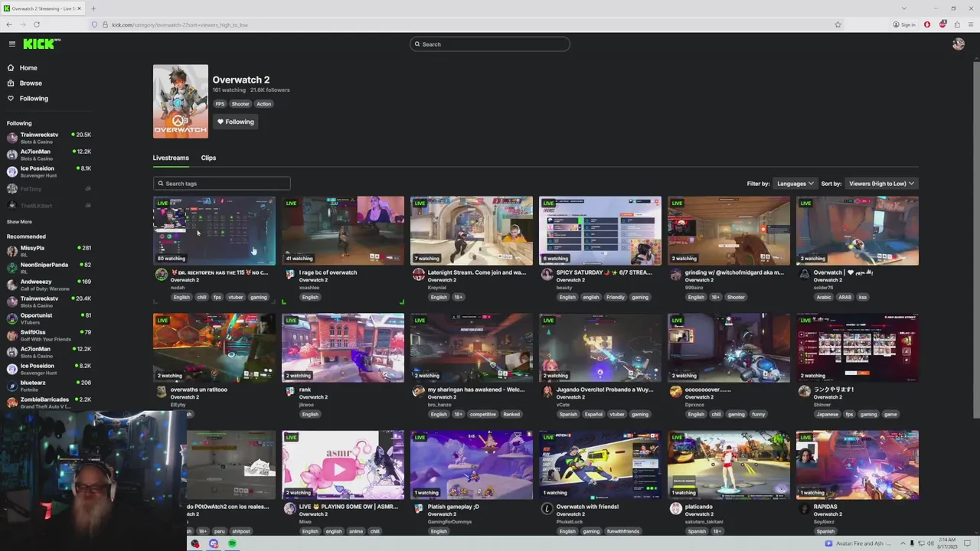
Task: Open I rage bc of overwatch stream thumbnail
Action: 343,230
